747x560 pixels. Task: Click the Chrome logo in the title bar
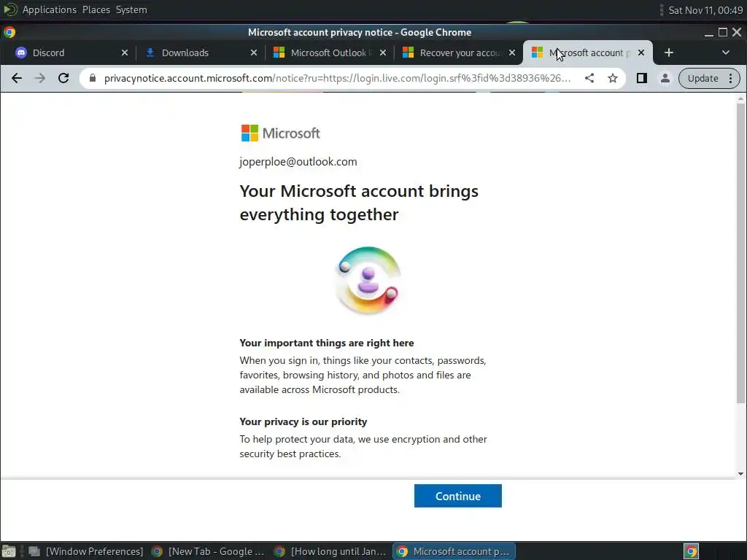click(x=9, y=32)
